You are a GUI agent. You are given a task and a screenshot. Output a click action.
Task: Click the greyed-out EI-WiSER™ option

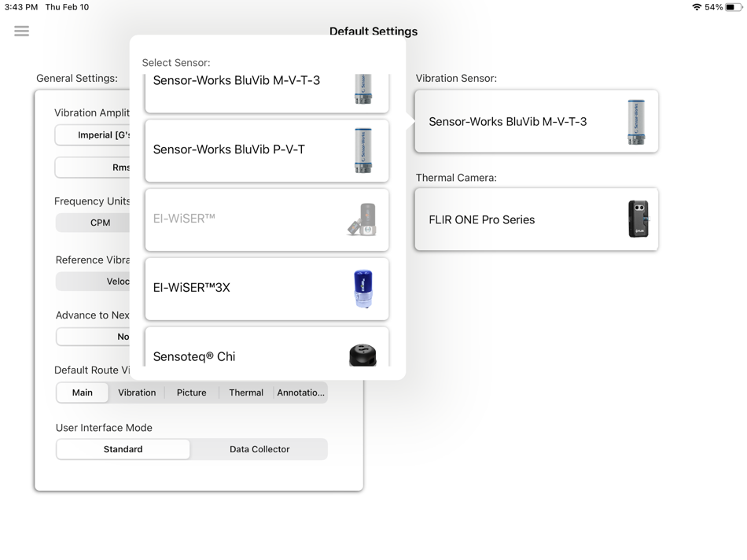[x=267, y=219]
